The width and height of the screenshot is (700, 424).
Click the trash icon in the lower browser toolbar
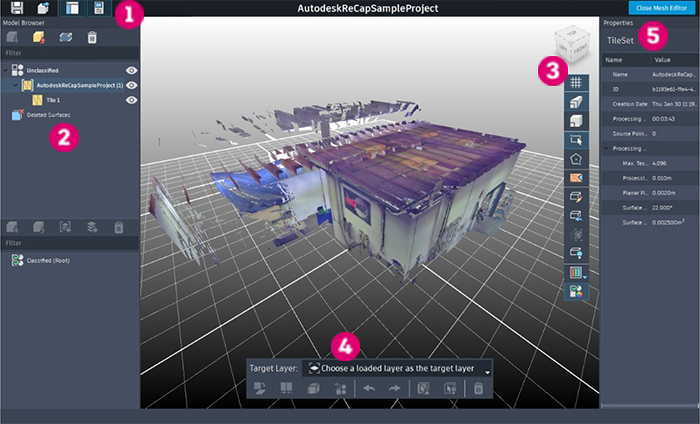click(119, 227)
